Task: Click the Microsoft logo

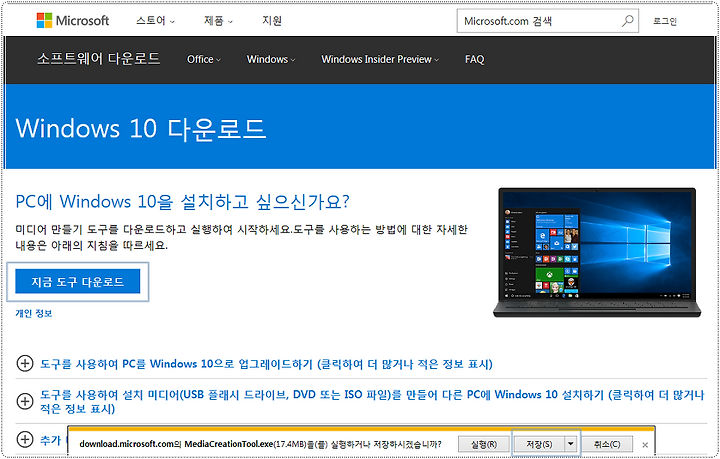Action: point(73,21)
